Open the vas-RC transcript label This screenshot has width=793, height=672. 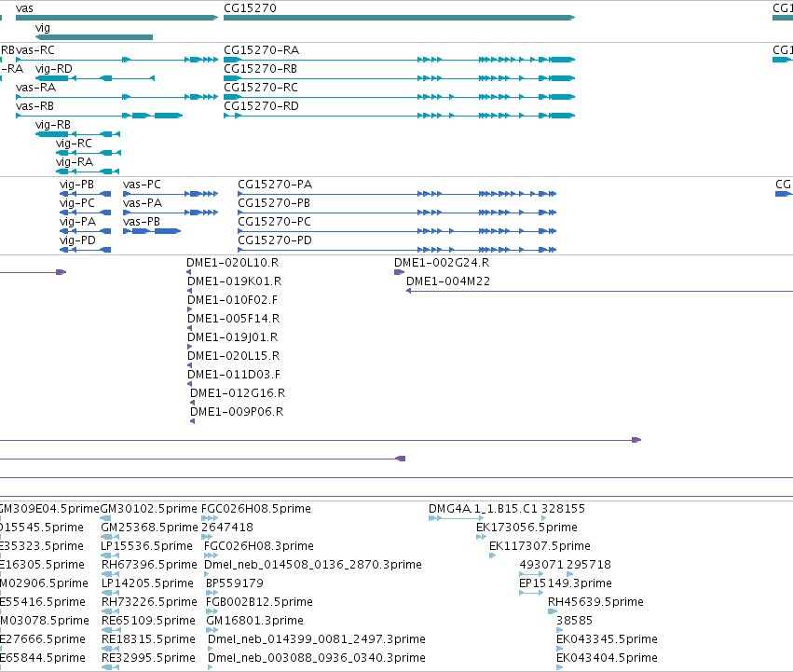pos(35,50)
